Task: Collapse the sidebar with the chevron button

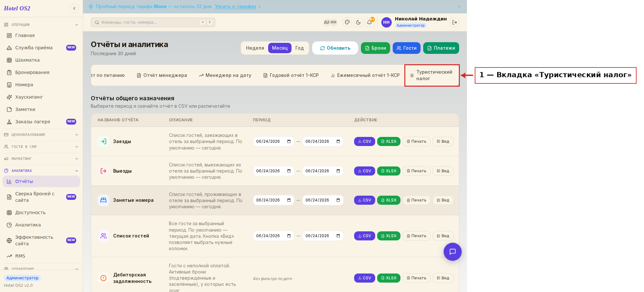Action: [x=74, y=8]
